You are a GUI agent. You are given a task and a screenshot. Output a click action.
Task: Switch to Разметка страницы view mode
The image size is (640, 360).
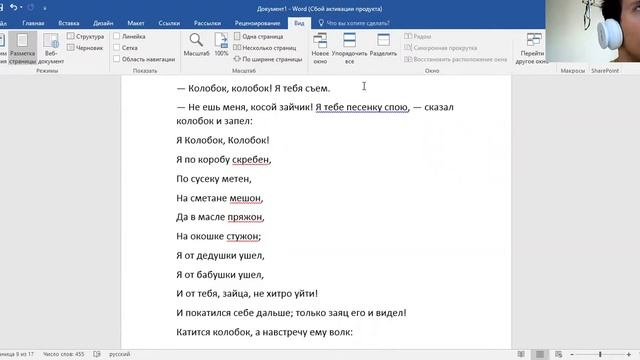tap(22, 48)
